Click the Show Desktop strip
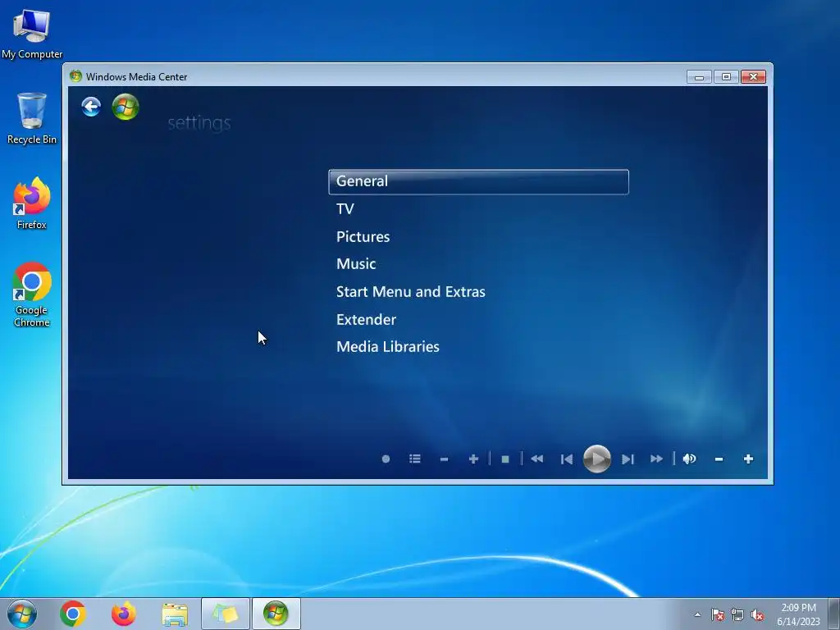 tap(834, 614)
